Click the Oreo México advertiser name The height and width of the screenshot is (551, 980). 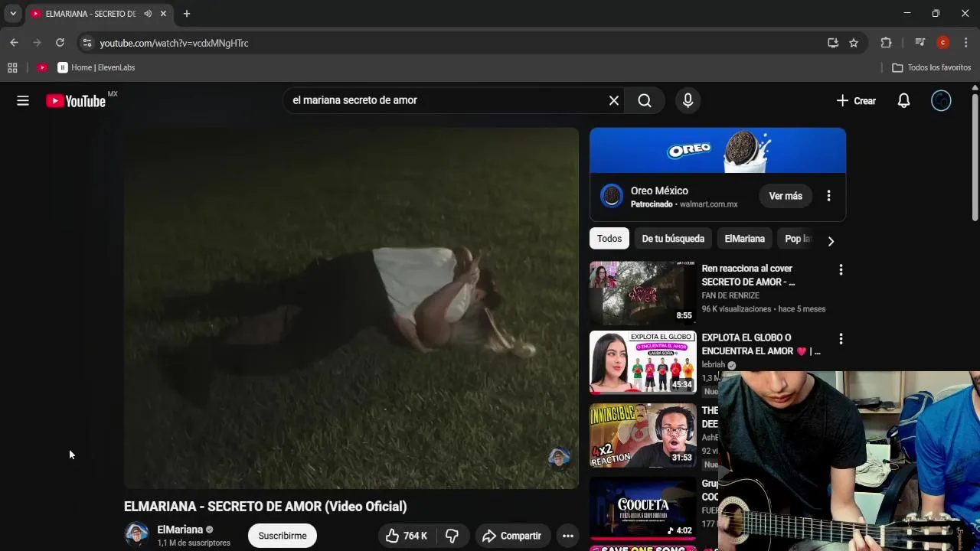pyautogui.click(x=659, y=191)
